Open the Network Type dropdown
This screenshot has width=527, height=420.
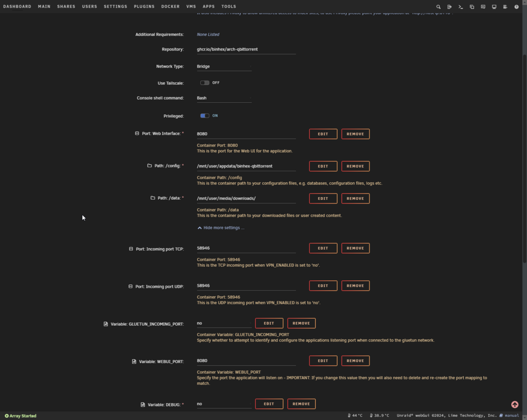pos(224,66)
